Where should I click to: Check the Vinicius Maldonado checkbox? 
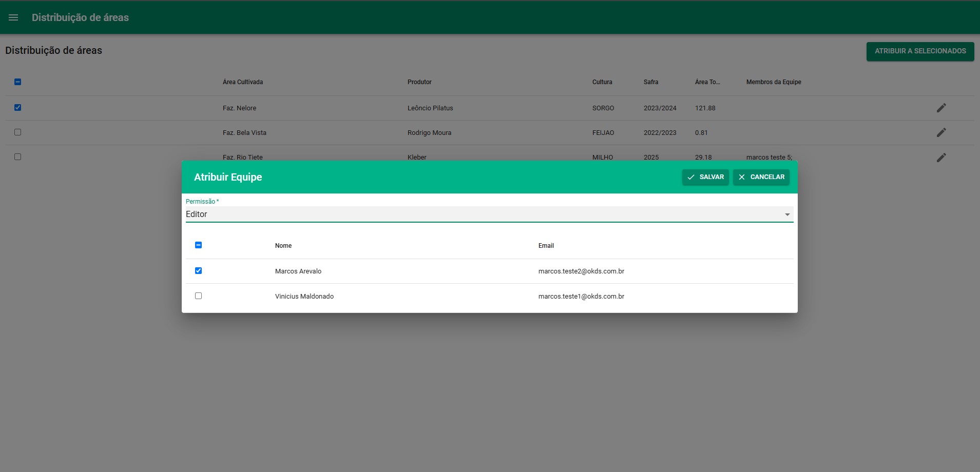point(199,296)
